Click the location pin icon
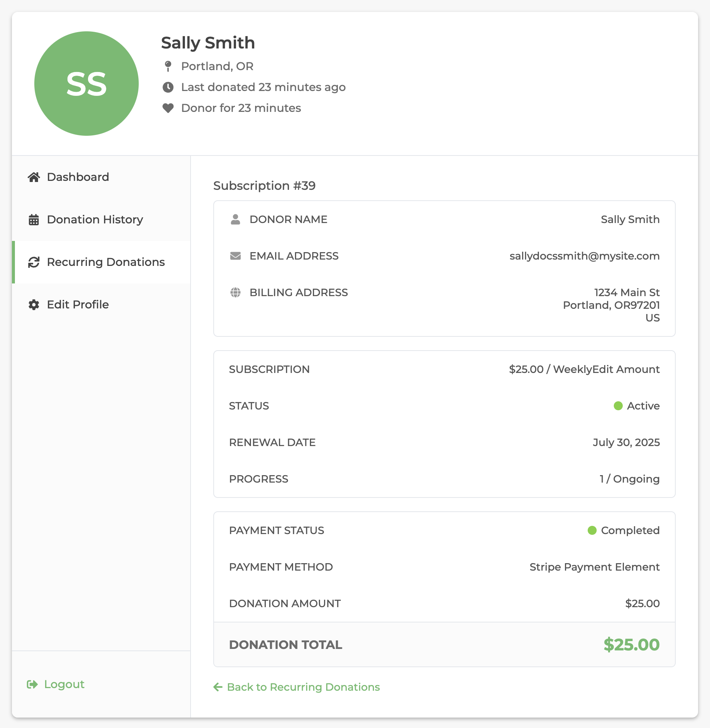The height and width of the screenshot is (728, 710). point(168,66)
